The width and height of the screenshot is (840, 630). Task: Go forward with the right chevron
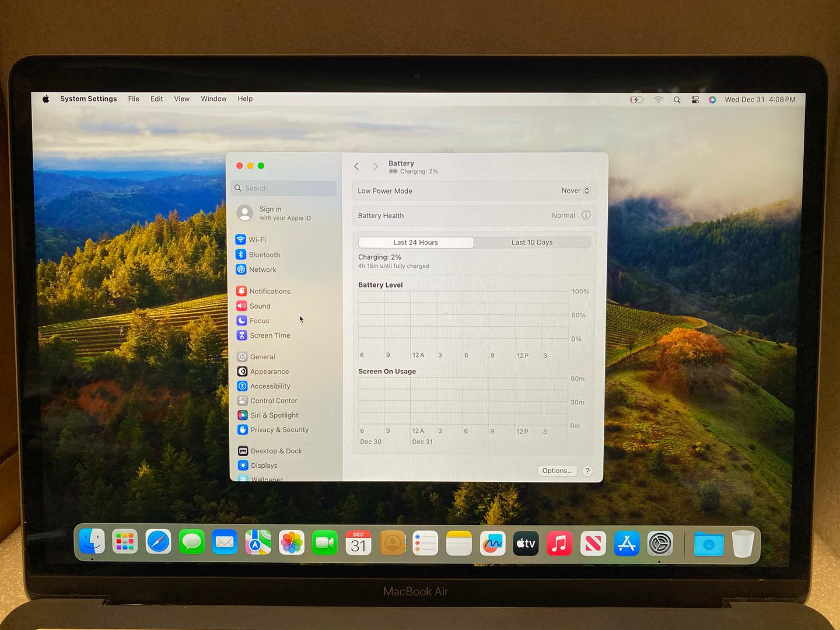[376, 166]
